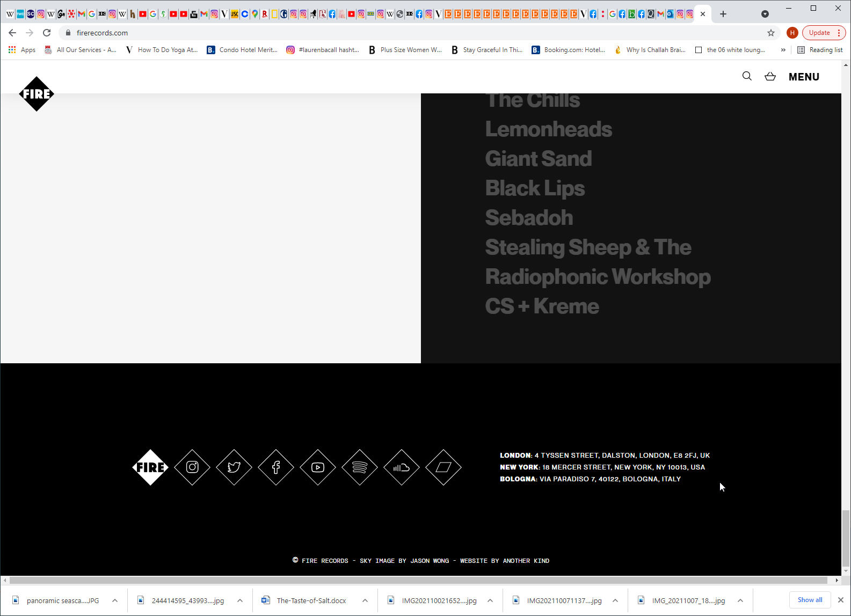The height and width of the screenshot is (616, 851).
Task: Open How To Do Yoga bookmark
Action: 162,50
